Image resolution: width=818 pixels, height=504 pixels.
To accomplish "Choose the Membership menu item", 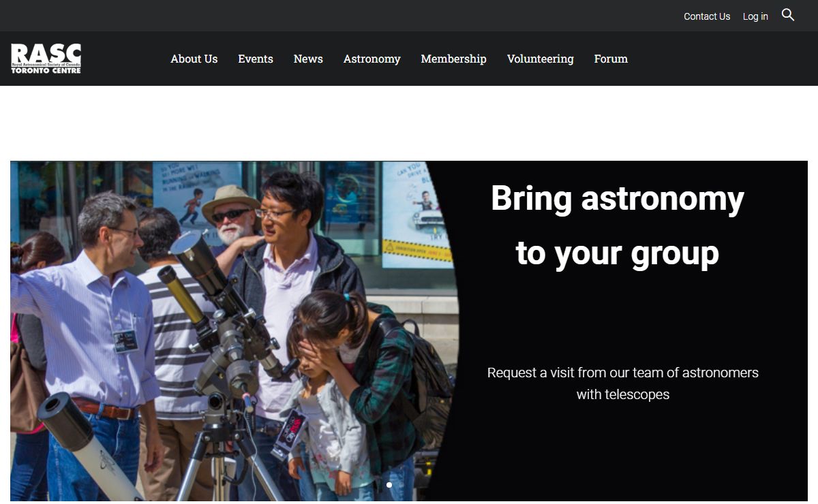I will (453, 59).
